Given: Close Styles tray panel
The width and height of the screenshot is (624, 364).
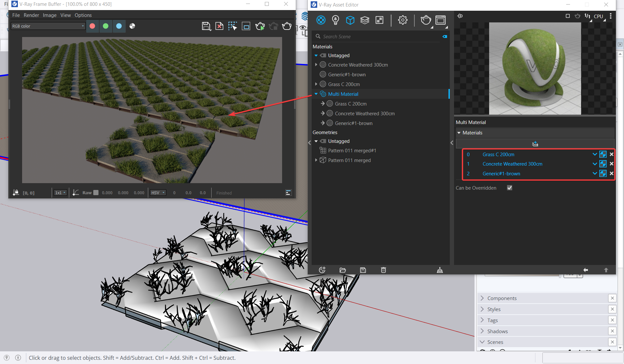Looking at the screenshot, I should click(x=612, y=309).
